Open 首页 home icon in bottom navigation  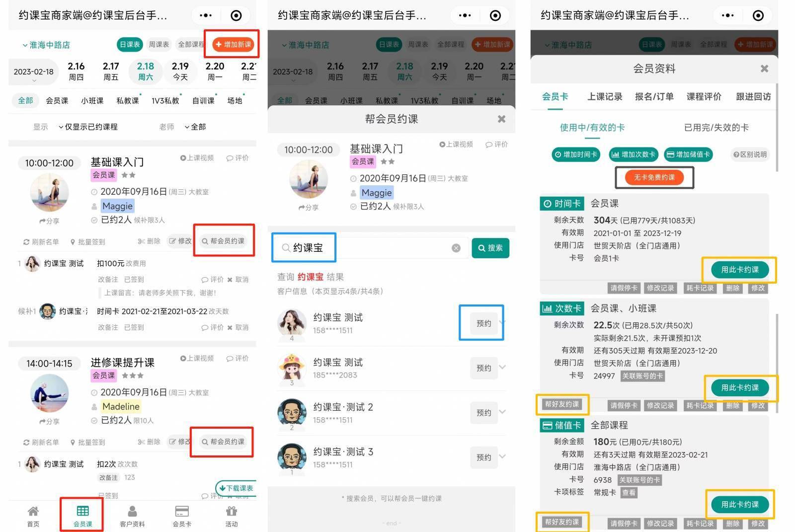(x=33, y=516)
